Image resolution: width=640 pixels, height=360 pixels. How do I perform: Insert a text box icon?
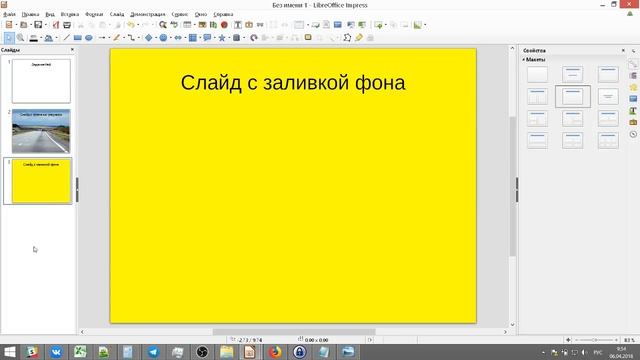[238, 25]
